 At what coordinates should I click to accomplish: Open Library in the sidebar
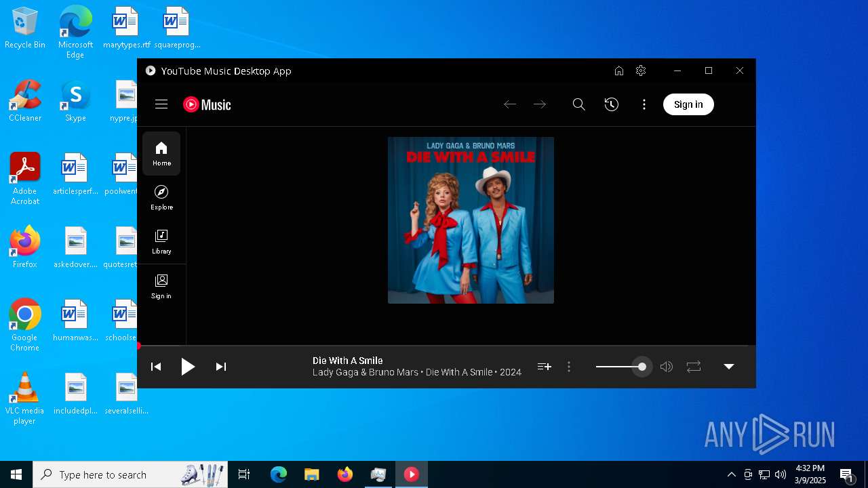[161, 242]
